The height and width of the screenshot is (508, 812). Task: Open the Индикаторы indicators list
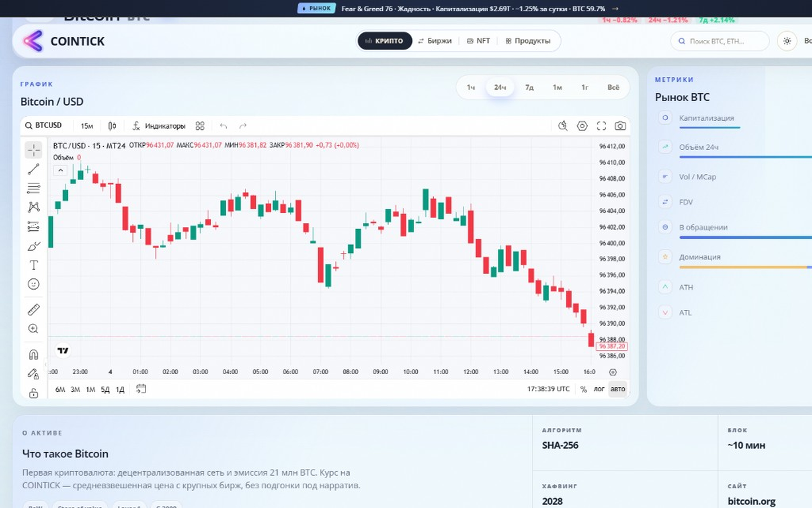(159, 126)
